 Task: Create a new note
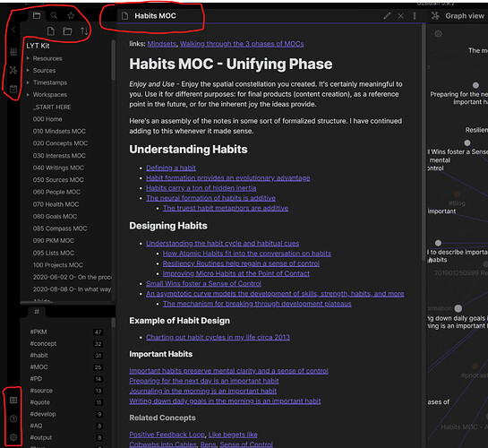pos(51,31)
